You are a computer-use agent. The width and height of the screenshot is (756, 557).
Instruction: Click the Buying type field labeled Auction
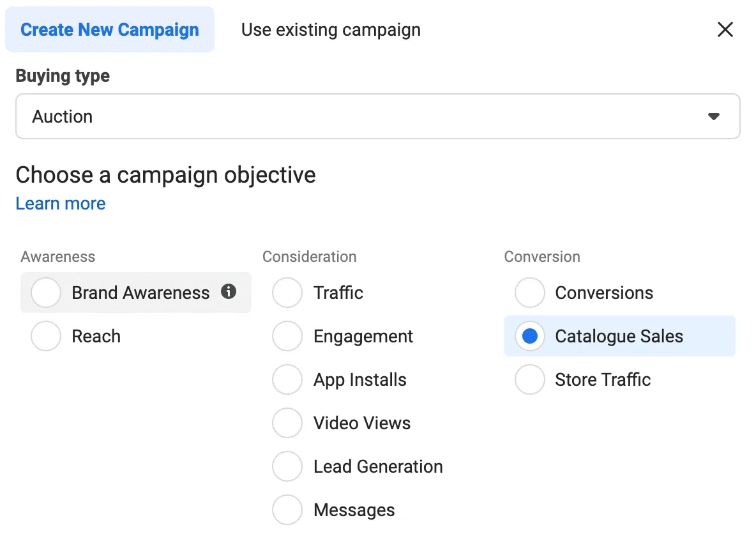[377, 116]
